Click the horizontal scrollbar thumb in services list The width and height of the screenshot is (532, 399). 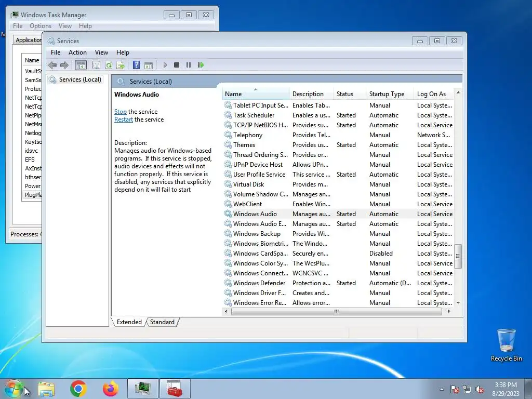point(337,311)
